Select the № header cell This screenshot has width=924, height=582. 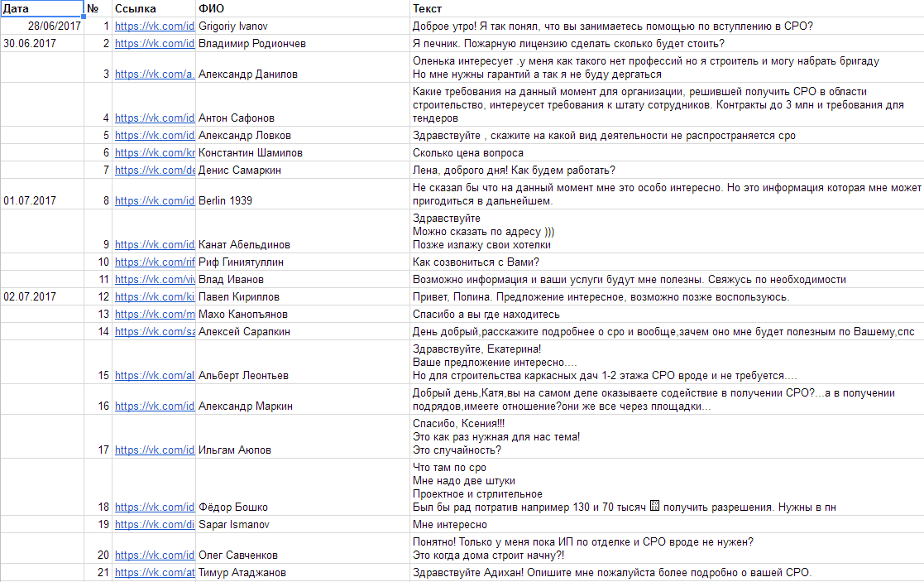click(x=98, y=9)
